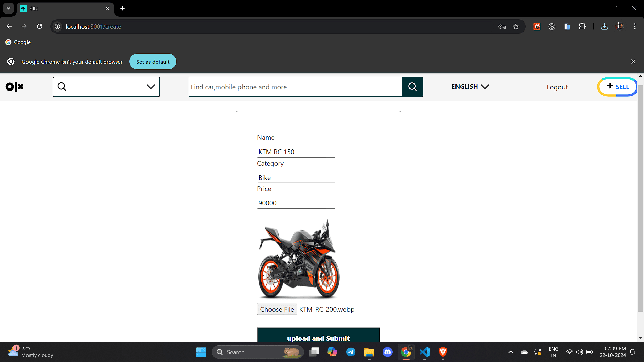The width and height of the screenshot is (644, 362).
Task: Open the saved passwords key icon
Action: click(x=502, y=27)
